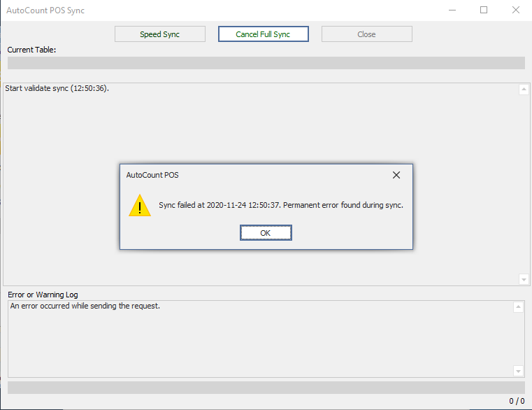Screen dimensions: 532x410
Task: Maximize the AutoCount POS Sync window
Action: point(483,10)
